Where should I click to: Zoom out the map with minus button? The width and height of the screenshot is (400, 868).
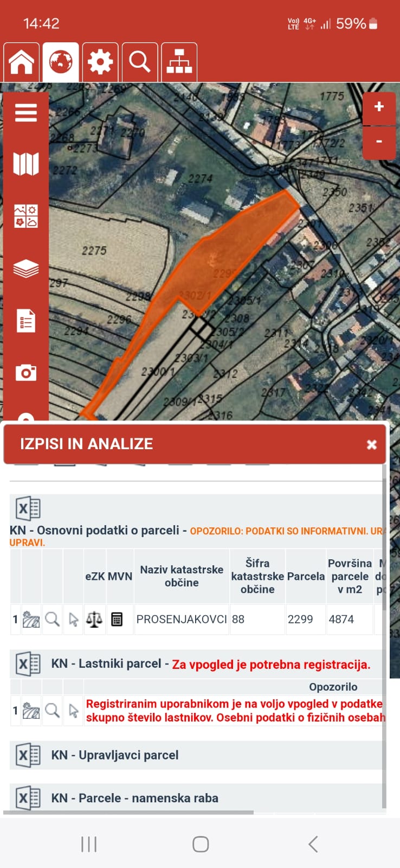coord(379,142)
